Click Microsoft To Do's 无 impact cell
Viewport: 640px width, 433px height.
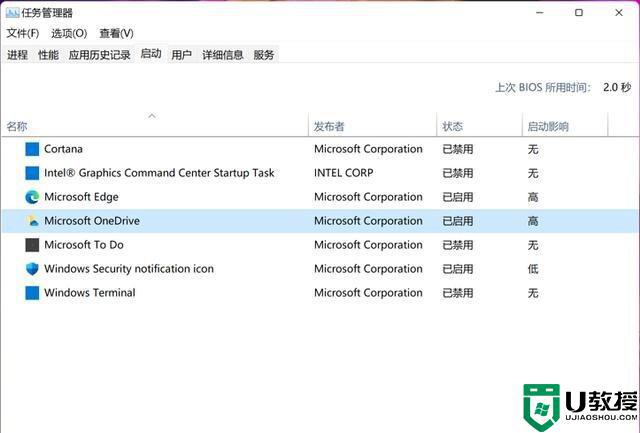(533, 245)
